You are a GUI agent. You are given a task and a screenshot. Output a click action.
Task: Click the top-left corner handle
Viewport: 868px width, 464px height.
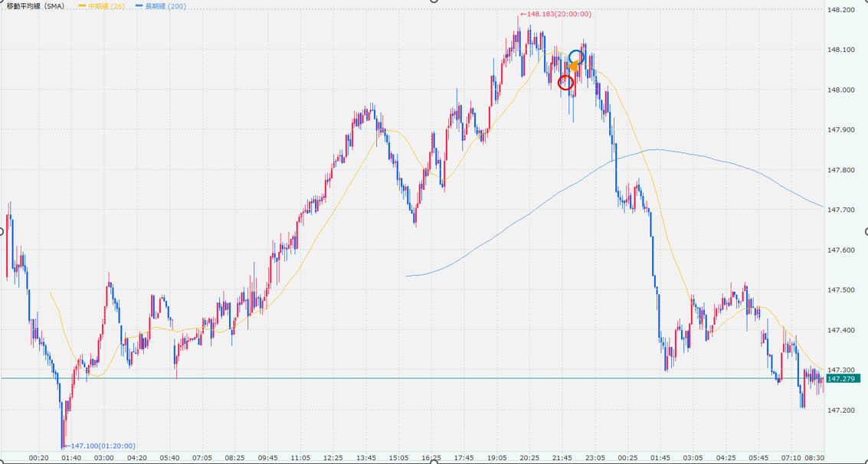(x=2, y=2)
